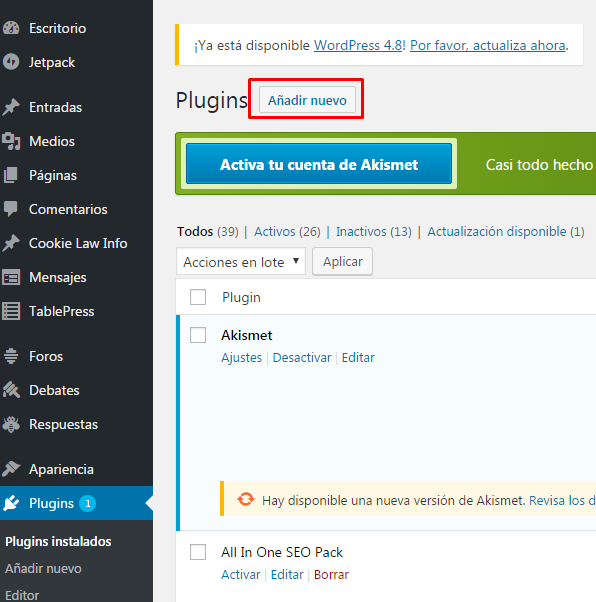Open TablePress menu item

pyautogui.click(x=62, y=311)
